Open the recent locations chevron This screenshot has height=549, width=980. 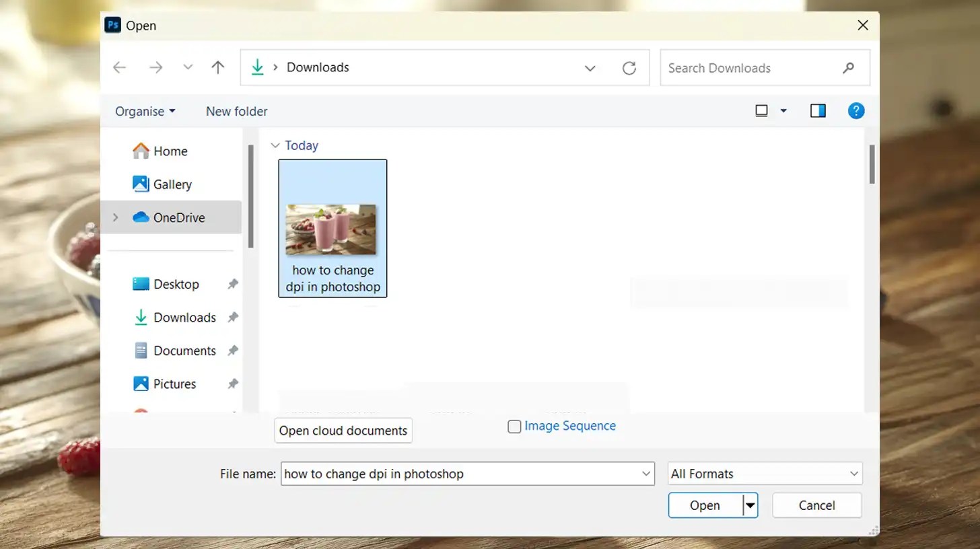pyautogui.click(x=188, y=67)
